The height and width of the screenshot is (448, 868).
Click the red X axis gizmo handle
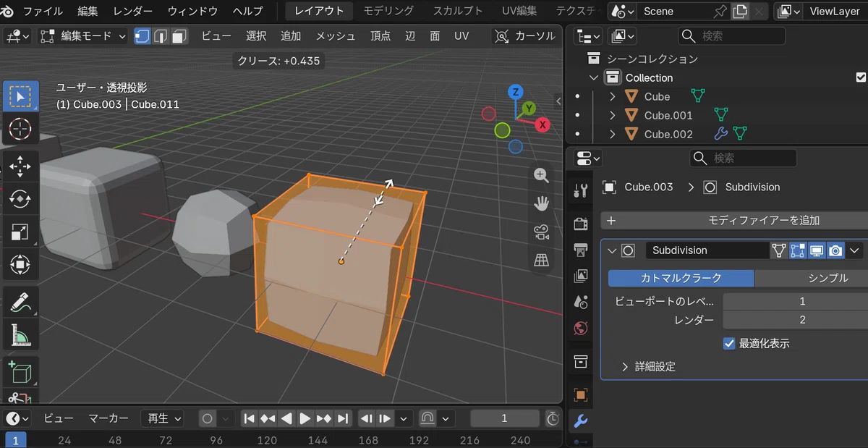[542, 125]
